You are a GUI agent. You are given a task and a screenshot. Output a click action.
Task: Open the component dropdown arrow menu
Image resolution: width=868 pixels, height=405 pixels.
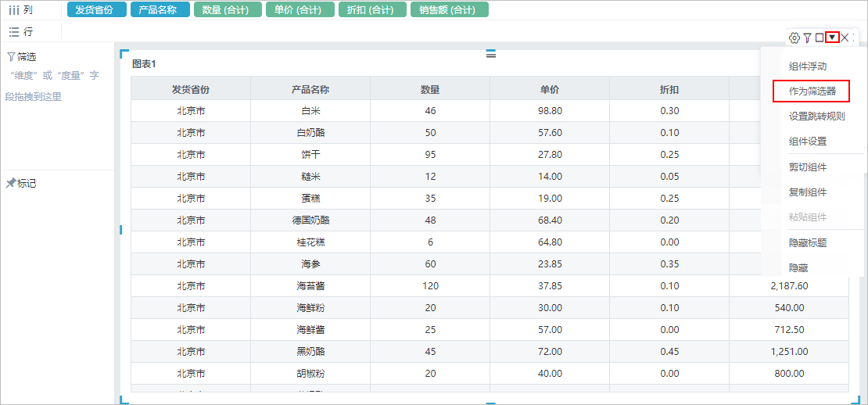click(x=832, y=38)
